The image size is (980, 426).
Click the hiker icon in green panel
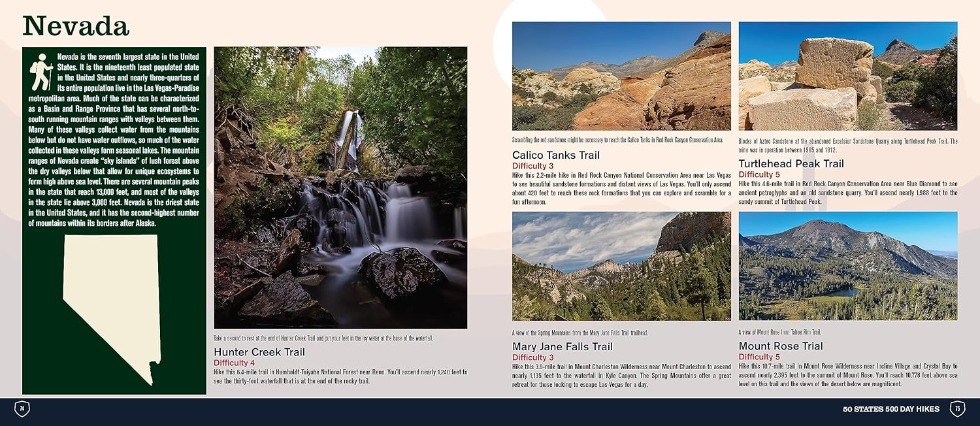pos(41,72)
